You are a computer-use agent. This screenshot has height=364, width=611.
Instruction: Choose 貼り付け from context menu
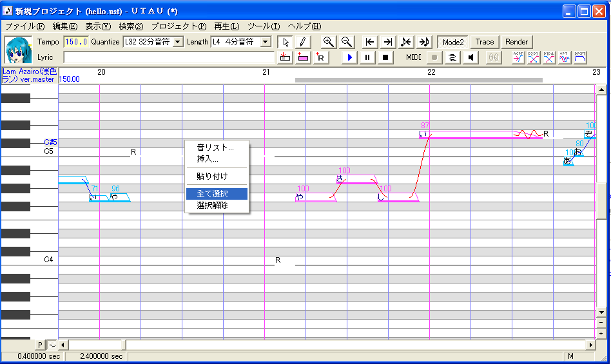click(217, 176)
